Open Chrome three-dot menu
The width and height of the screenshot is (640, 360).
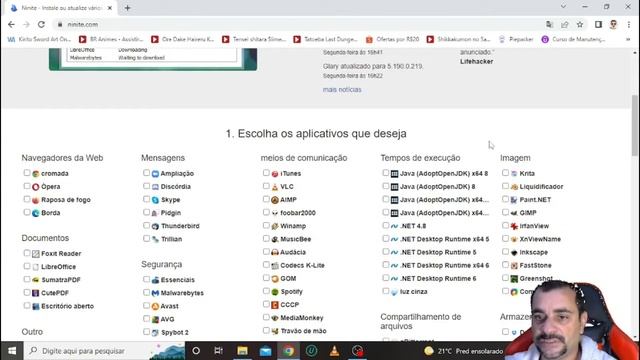[629, 24]
